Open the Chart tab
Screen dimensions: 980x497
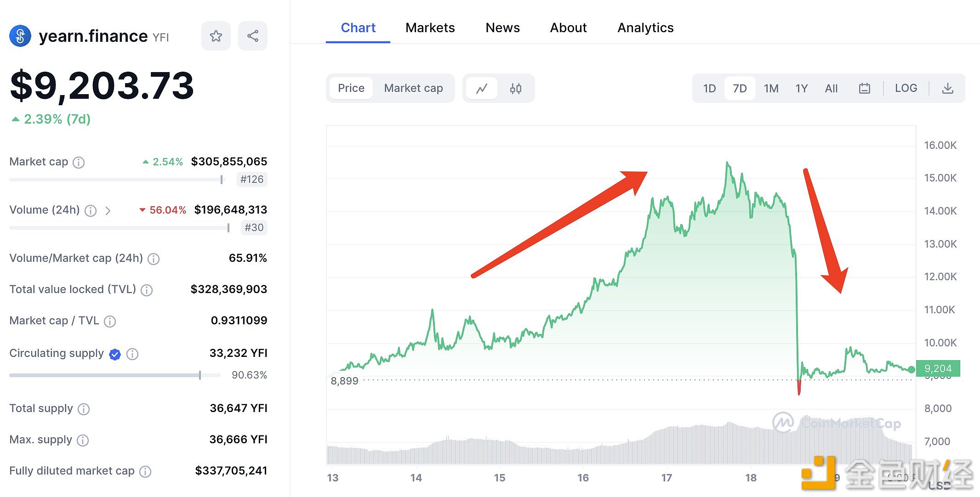coord(358,28)
